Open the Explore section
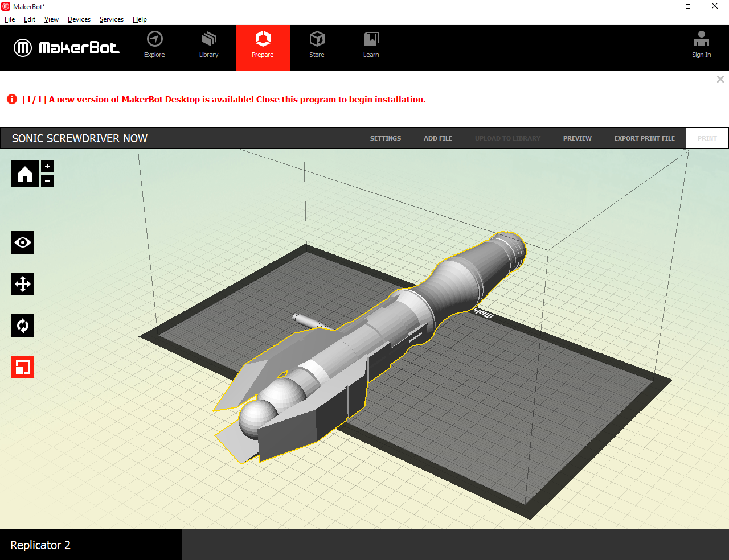Image resolution: width=729 pixels, height=560 pixels. [154, 45]
